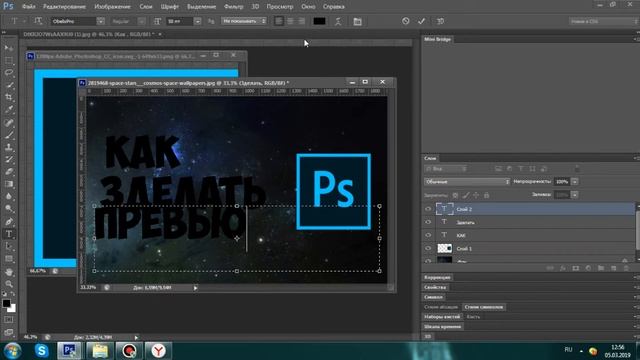Open the Файл menu
Viewport: 640px width, 360px height.
click(28, 7)
